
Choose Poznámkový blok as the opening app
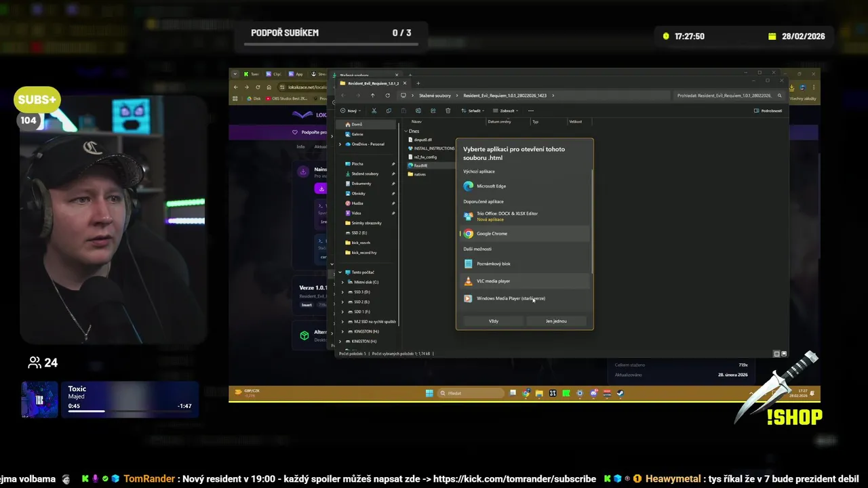[x=524, y=264]
